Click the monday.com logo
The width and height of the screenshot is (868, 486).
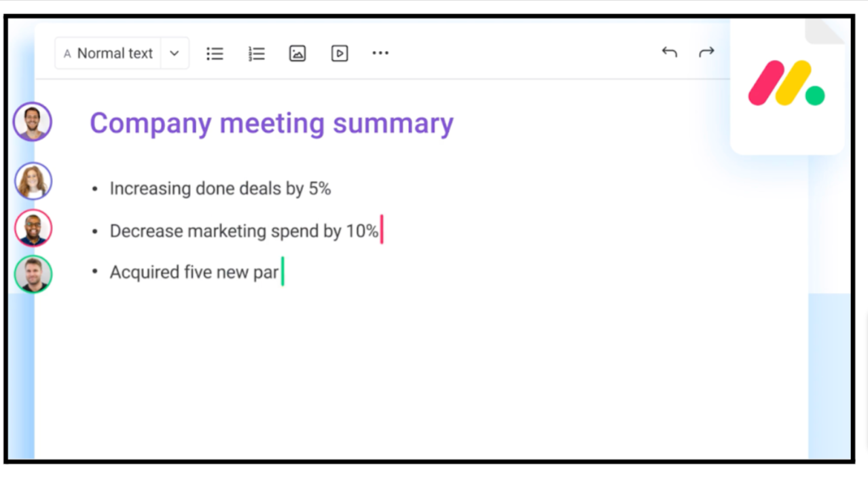click(786, 84)
